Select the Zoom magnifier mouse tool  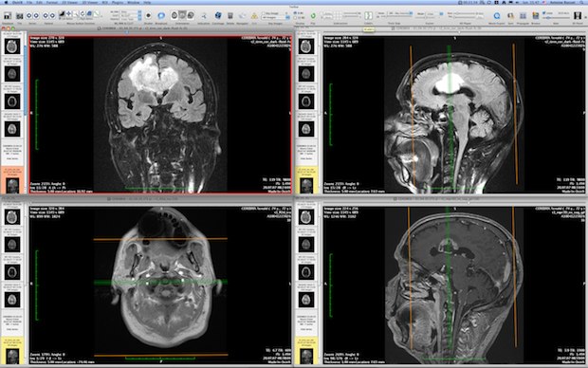(75, 13)
